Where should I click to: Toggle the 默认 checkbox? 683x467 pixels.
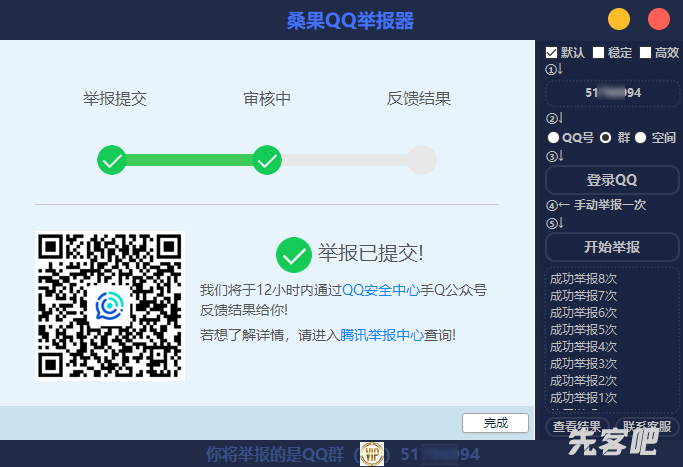(552, 53)
